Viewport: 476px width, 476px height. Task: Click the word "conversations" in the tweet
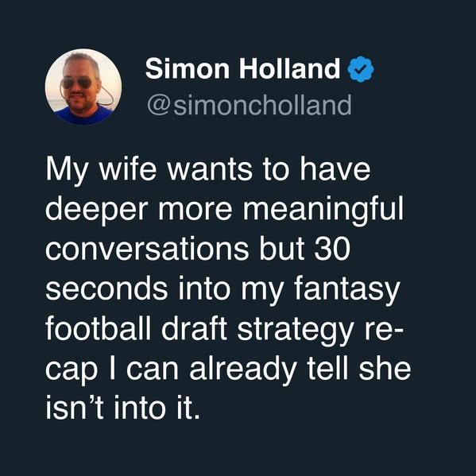pos(147,249)
